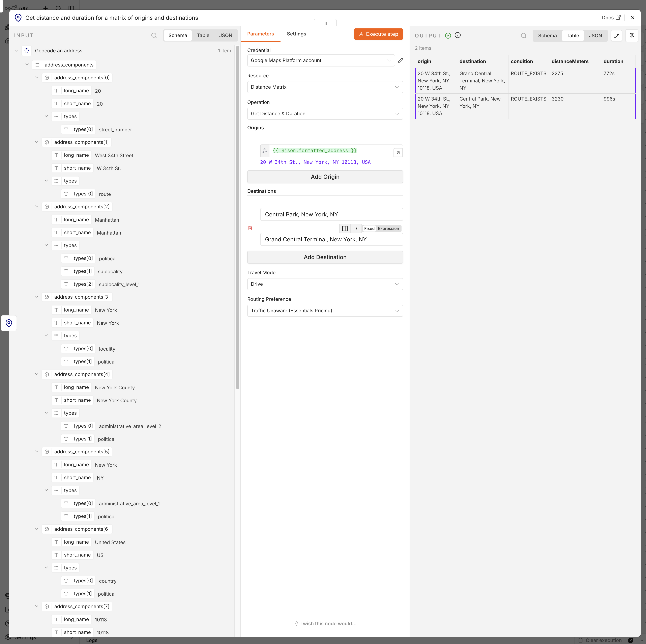Image resolution: width=646 pixels, height=644 pixels.
Task: Show output execution info icon
Action: click(458, 35)
